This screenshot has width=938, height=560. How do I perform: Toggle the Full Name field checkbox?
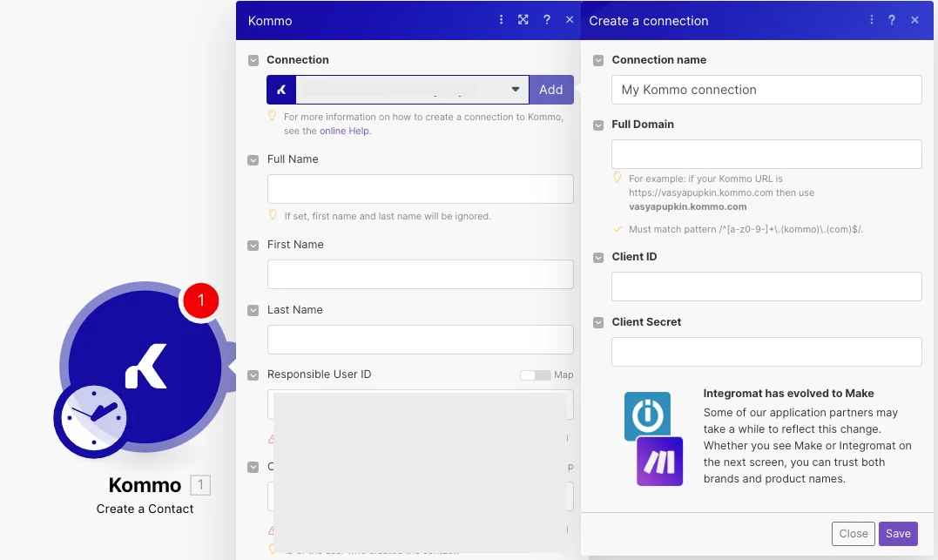253,159
